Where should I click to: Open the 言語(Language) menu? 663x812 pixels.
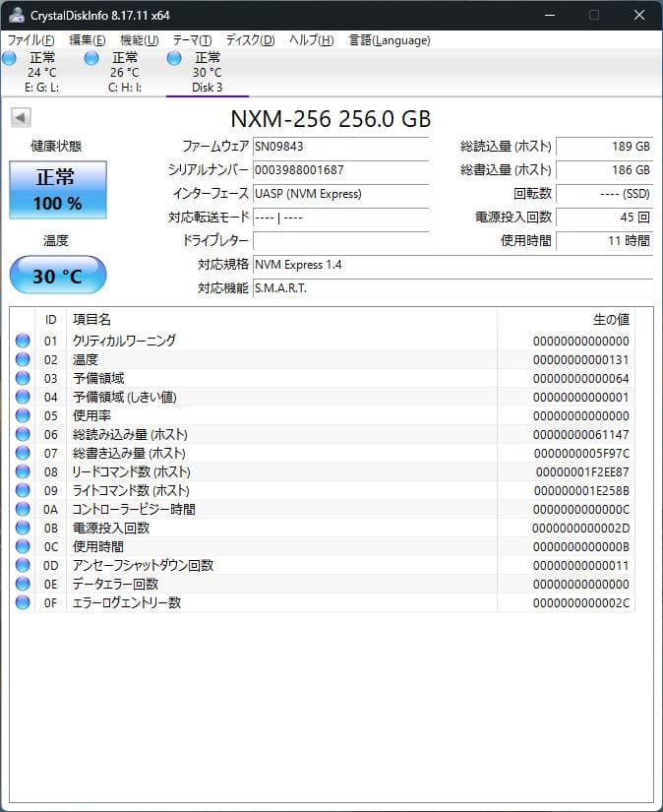pyautogui.click(x=390, y=40)
